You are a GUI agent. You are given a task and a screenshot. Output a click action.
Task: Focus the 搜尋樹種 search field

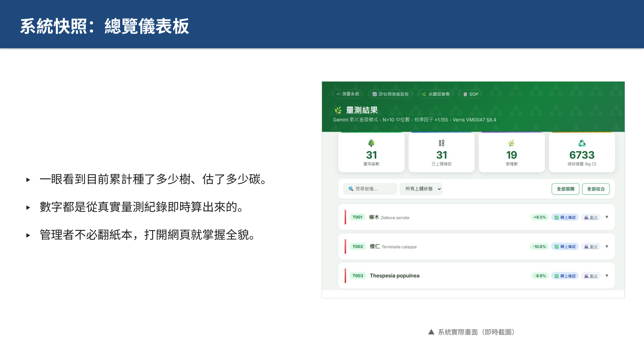pyautogui.click(x=370, y=189)
